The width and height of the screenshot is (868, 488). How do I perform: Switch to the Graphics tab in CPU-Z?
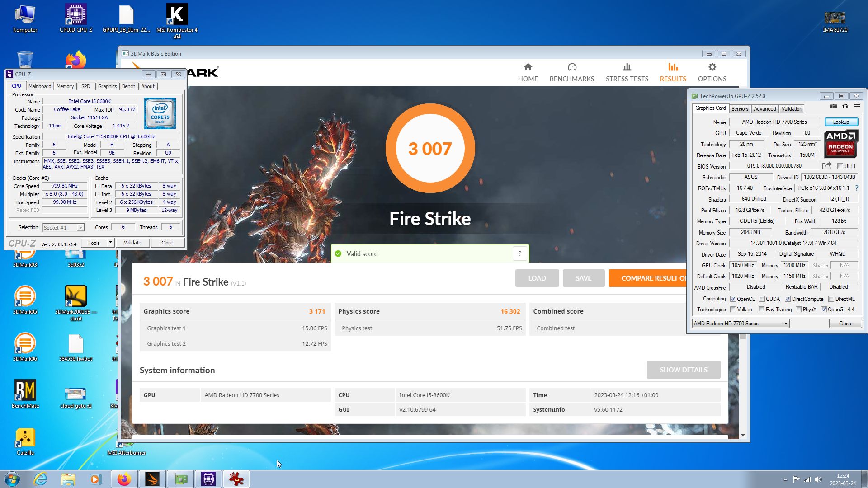pos(107,86)
